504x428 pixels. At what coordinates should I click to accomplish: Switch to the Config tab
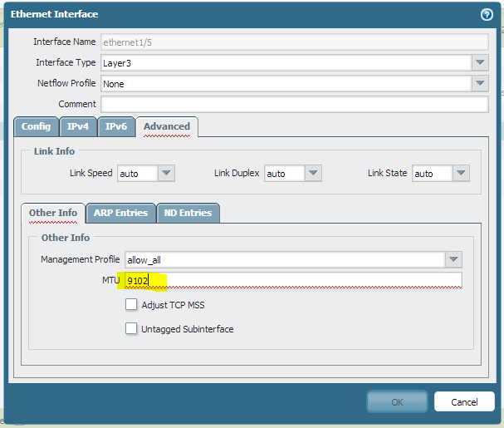[36, 126]
